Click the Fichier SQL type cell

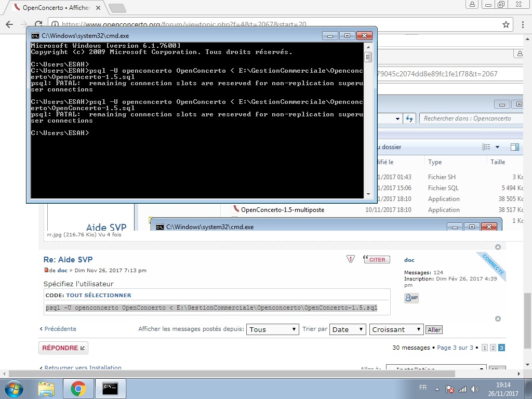[443, 188]
